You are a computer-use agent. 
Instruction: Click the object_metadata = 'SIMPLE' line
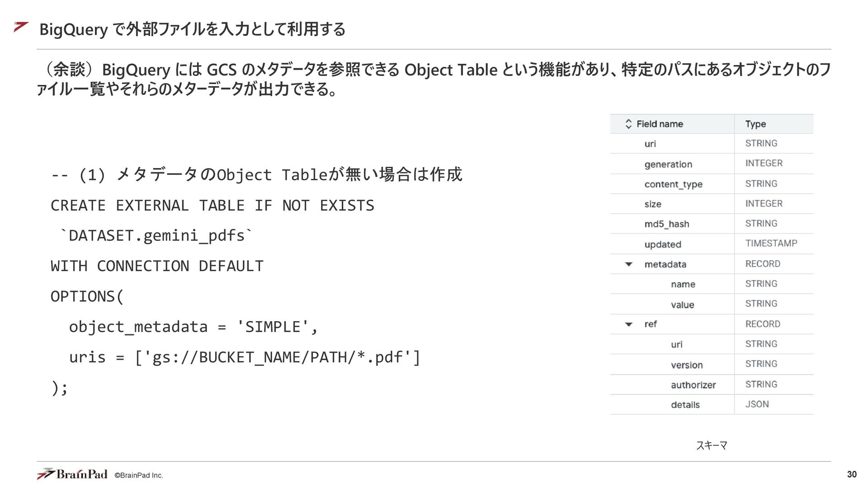click(193, 327)
